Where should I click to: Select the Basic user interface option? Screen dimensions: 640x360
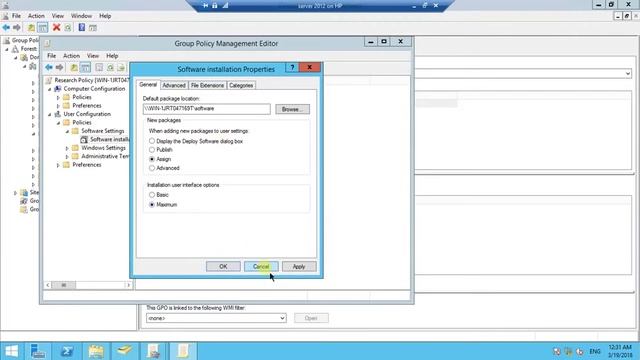(x=152, y=195)
